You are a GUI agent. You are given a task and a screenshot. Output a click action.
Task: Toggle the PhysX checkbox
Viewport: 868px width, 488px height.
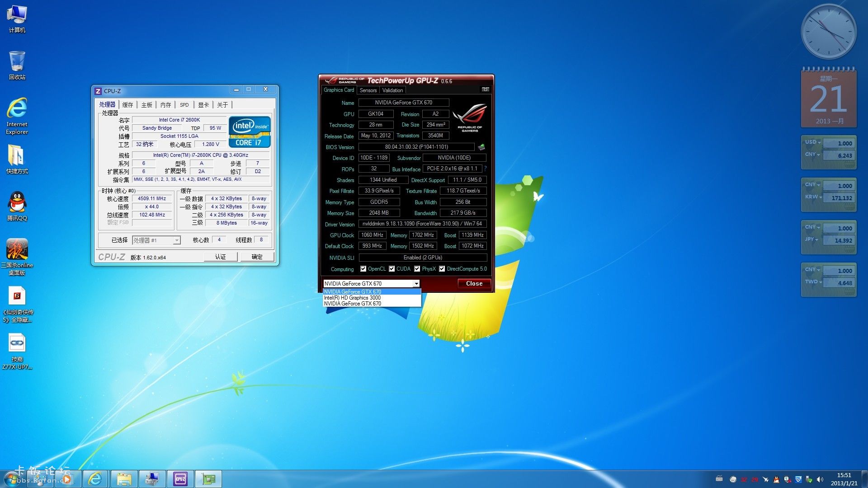[417, 269]
